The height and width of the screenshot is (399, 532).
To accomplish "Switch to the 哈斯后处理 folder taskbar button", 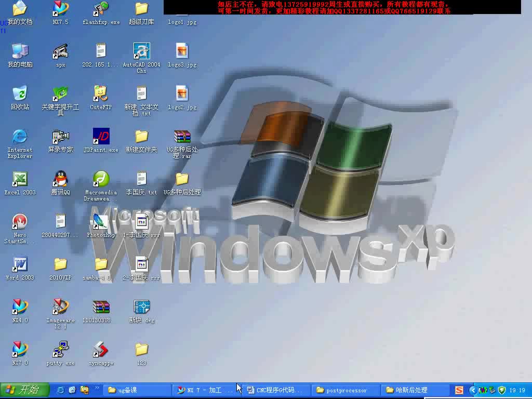I will coord(415,390).
